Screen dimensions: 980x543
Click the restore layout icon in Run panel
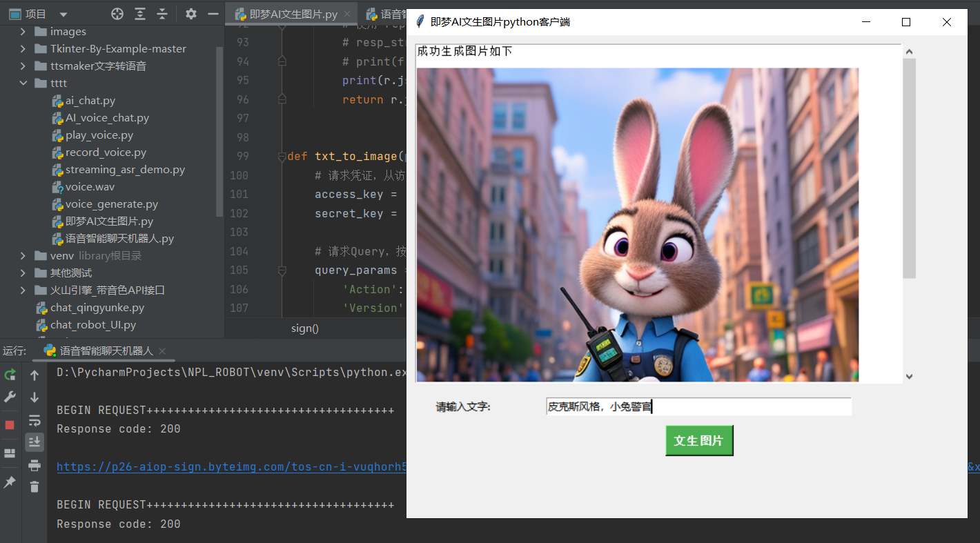[10, 453]
